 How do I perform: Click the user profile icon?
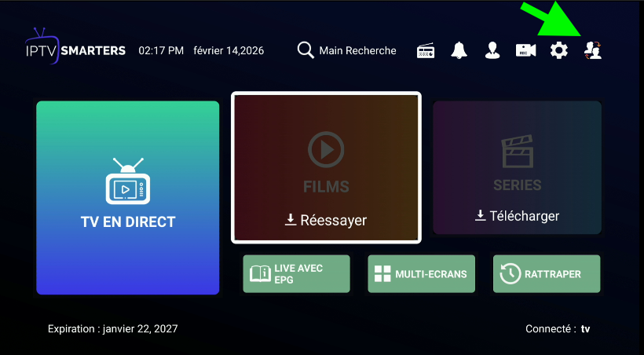click(492, 50)
